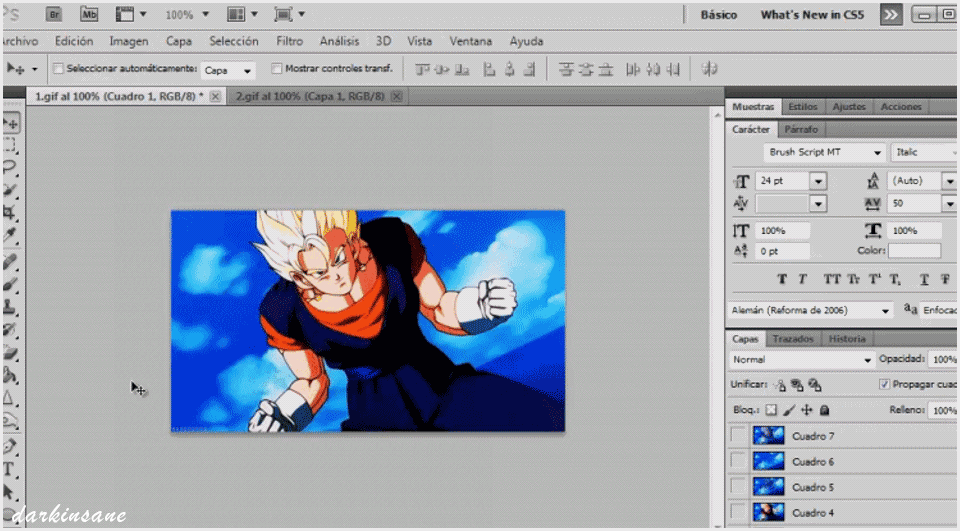Open the Italic font style dropdown
This screenshot has height=531, width=960.
(924, 152)
